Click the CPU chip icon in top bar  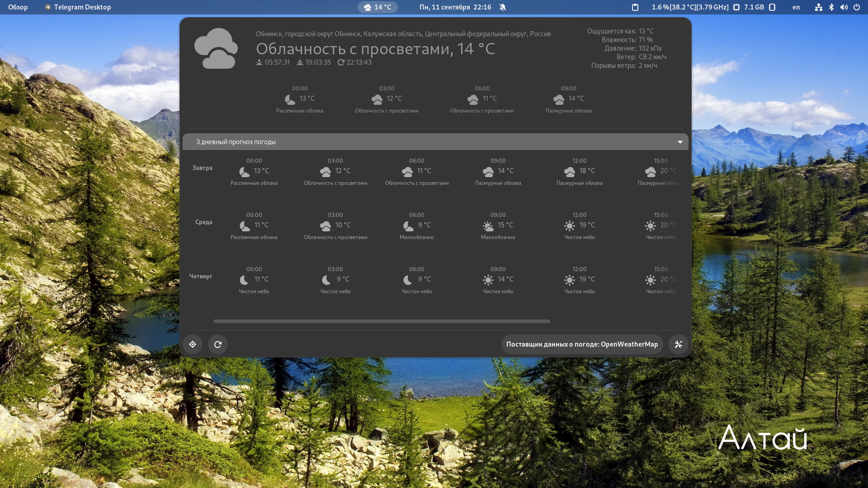pyautogui.click(x=736, y=7)
